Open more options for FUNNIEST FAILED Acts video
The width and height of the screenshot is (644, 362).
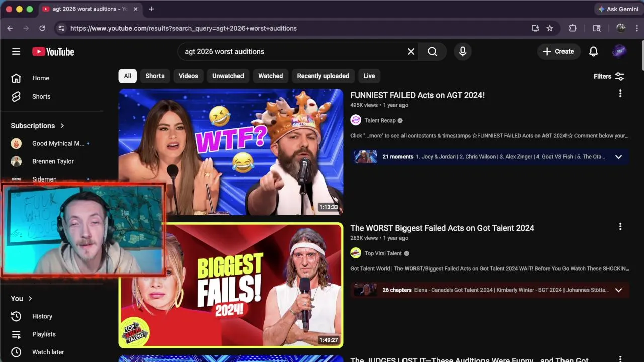(x=620, y=94)
